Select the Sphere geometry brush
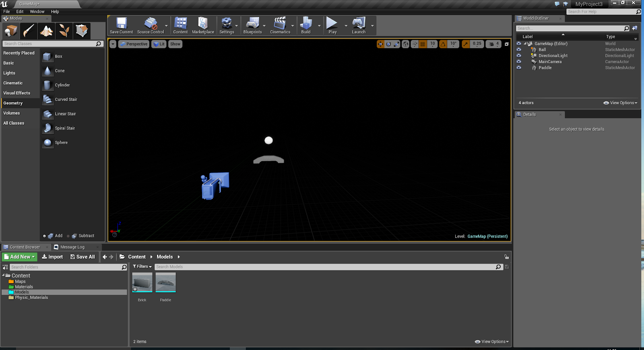Viewport: 644px width, 350px height. [x=73, y=142]
